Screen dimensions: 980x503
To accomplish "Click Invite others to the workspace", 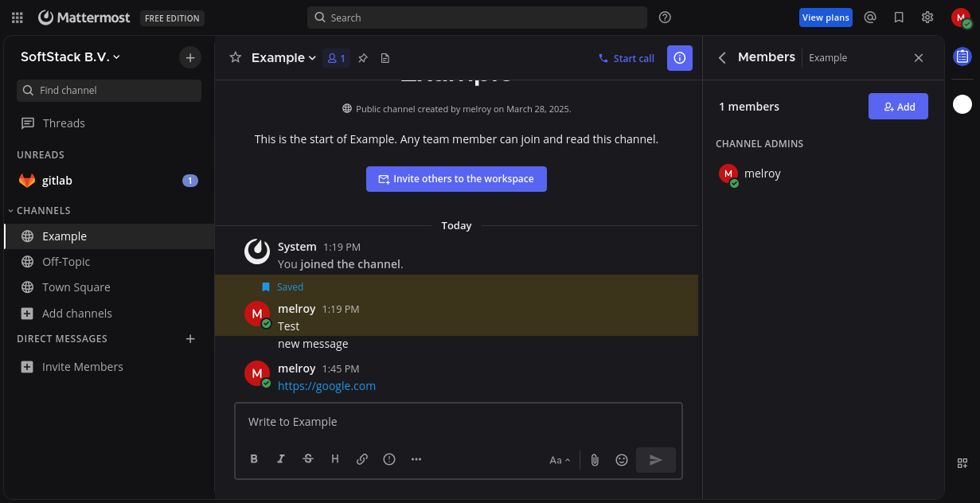I will pyautogui.click(x=456, y=178).
